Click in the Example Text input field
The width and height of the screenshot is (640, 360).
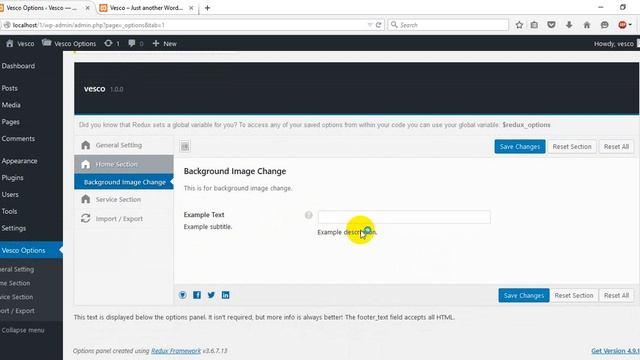tap(404, 217)
